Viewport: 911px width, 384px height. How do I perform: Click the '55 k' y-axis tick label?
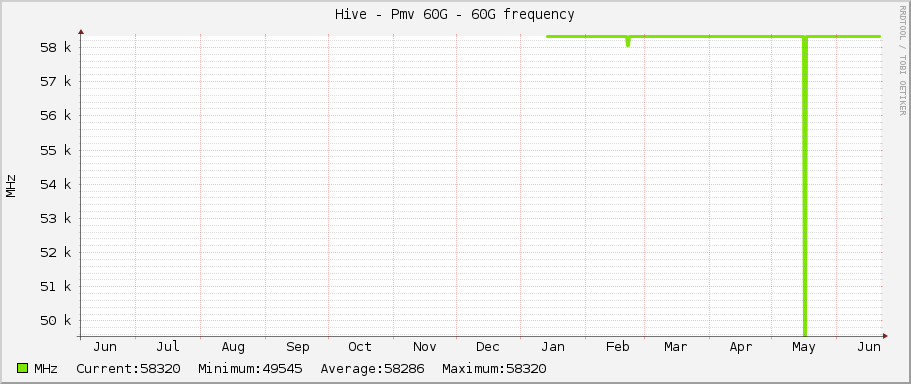coord(56,150)
